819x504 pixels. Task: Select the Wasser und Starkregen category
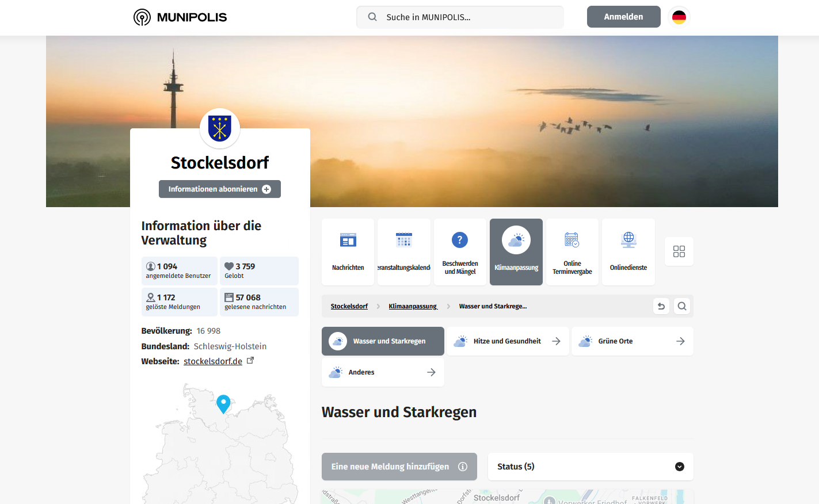[383, 341]
